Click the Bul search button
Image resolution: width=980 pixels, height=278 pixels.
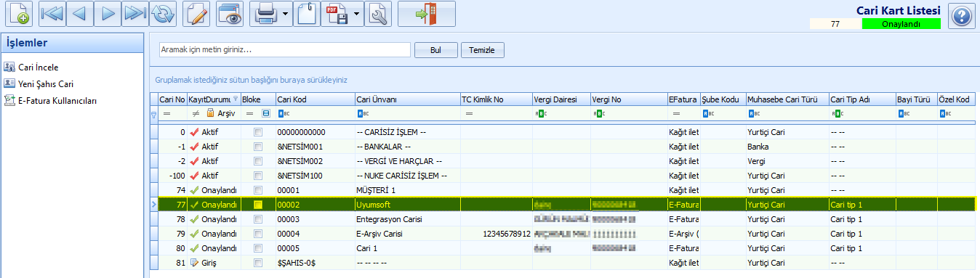pos(435,50)
